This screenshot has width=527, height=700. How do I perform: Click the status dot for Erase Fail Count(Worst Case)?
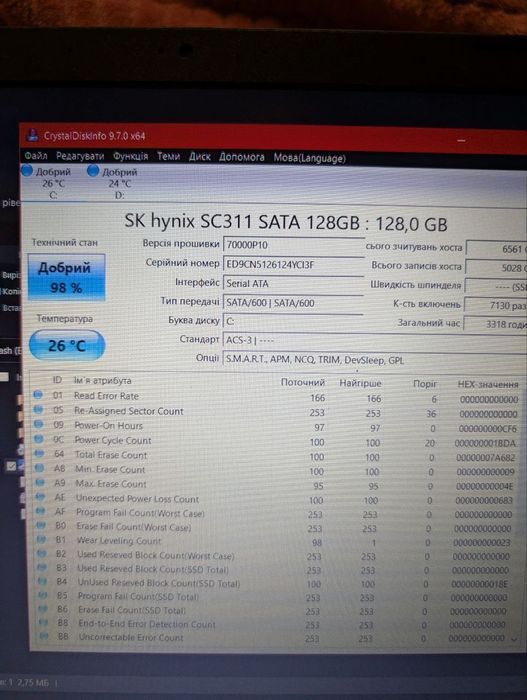[x=41, y=525]
